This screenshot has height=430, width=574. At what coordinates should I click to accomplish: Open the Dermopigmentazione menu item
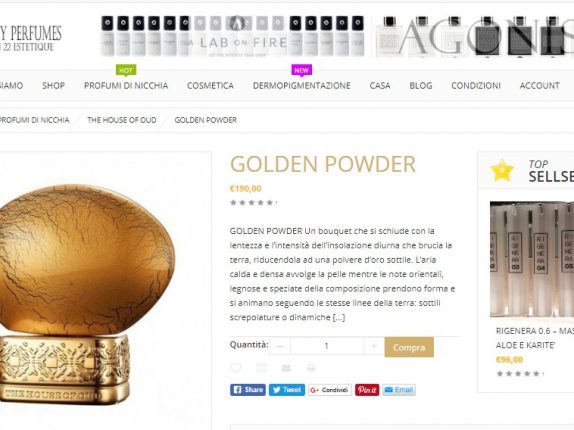(302, 86)
